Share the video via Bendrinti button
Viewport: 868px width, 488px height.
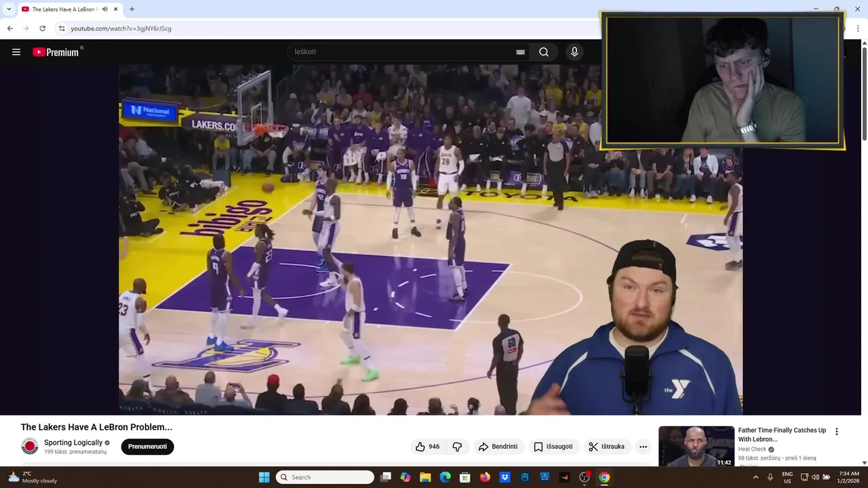(x=498, y=447)
